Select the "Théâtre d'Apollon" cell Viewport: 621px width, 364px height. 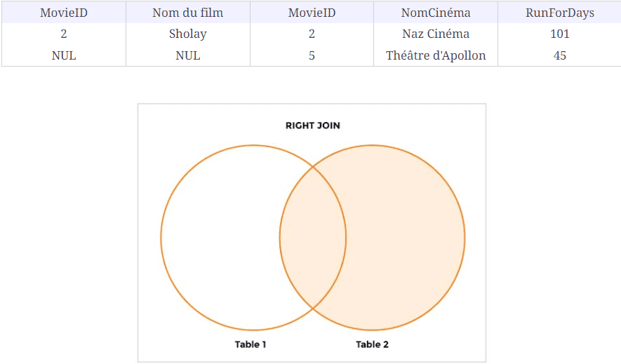[436, 55]
